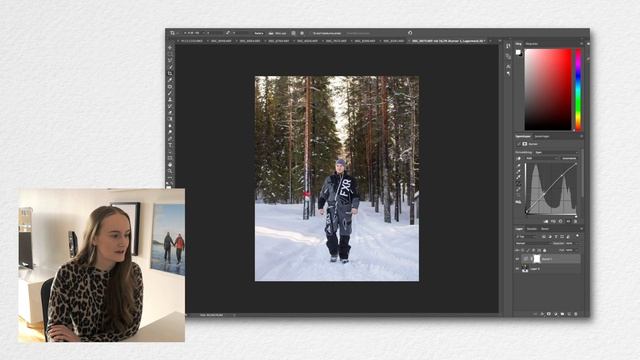Select the Zoom tool
The height and width of the screenshot is (360, 640).
(170, 171)
